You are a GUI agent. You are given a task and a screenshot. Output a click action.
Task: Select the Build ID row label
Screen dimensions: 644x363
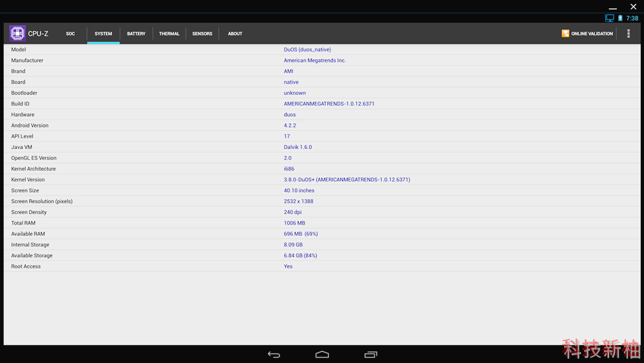20,104
